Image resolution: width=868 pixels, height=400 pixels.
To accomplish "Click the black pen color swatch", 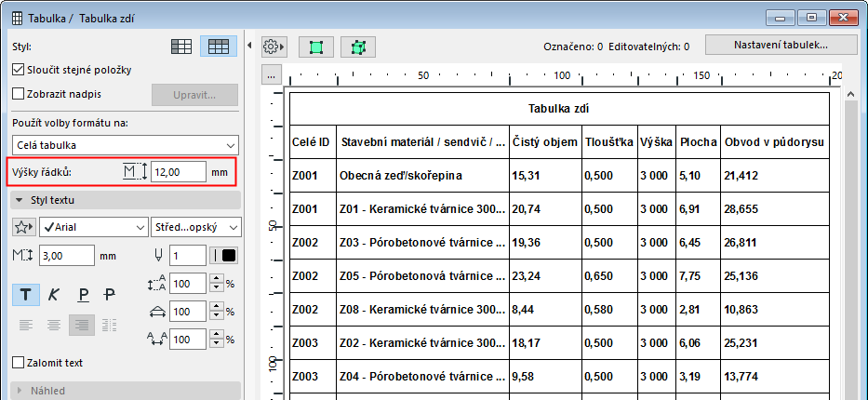I will pos(228,256).
